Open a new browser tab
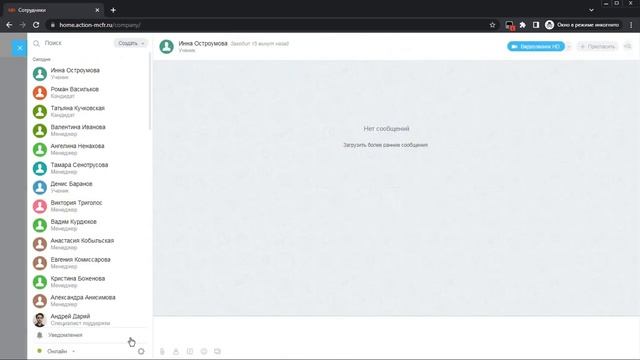640x360 pixels. click(x=113, y=10)
